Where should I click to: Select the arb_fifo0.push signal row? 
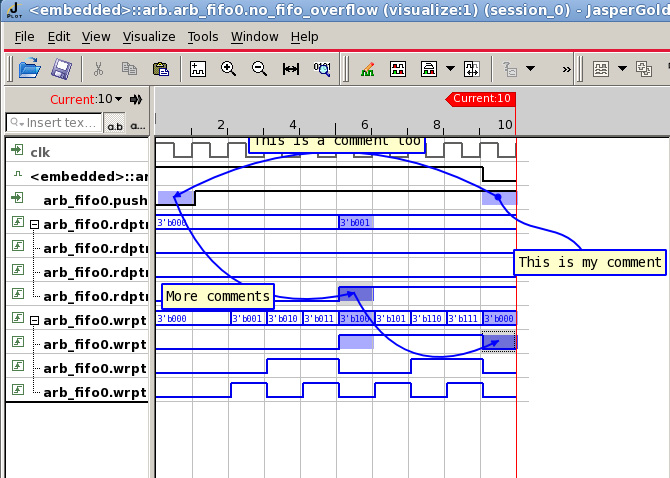77,199
